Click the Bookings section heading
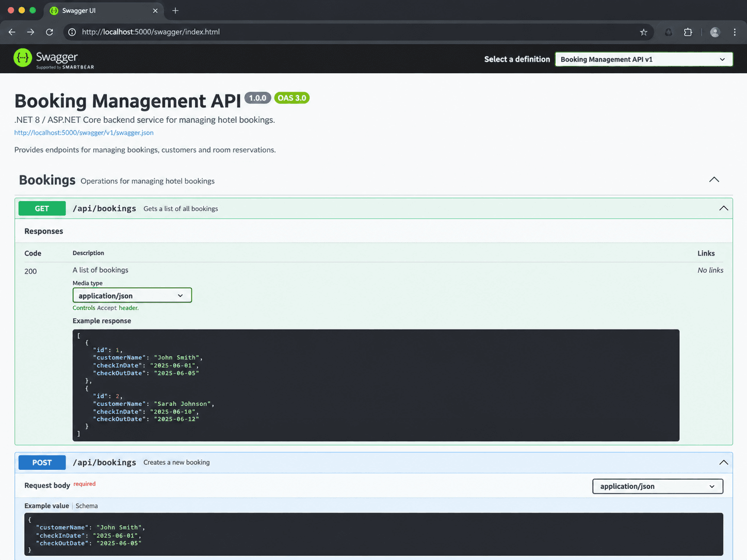 (x=47, y=180)
